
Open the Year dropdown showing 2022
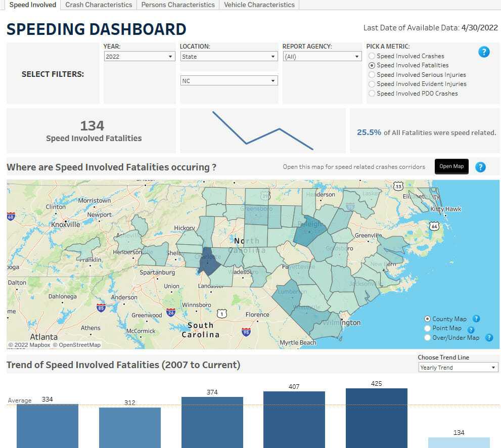[x=139, y=57]
